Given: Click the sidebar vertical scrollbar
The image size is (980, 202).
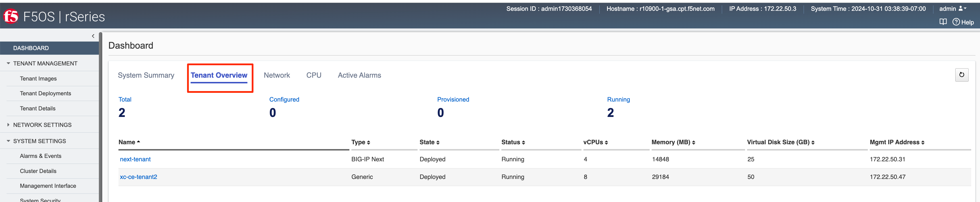Looking at the screenshot, I should coord(101,117).
